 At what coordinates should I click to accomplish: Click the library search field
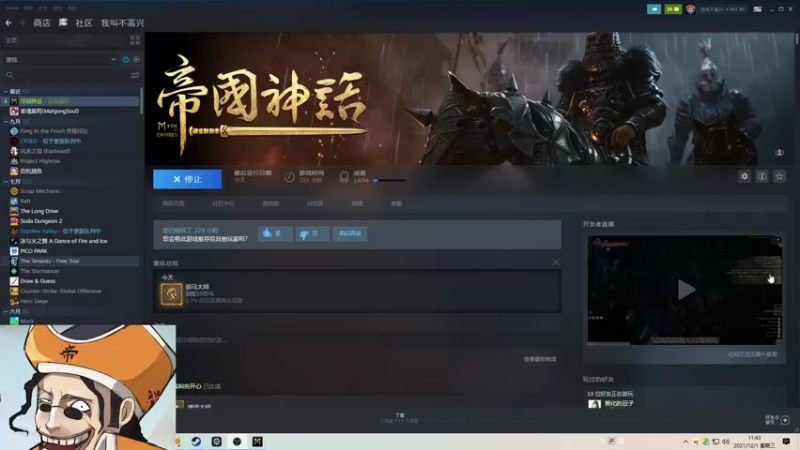coord(65,76)
